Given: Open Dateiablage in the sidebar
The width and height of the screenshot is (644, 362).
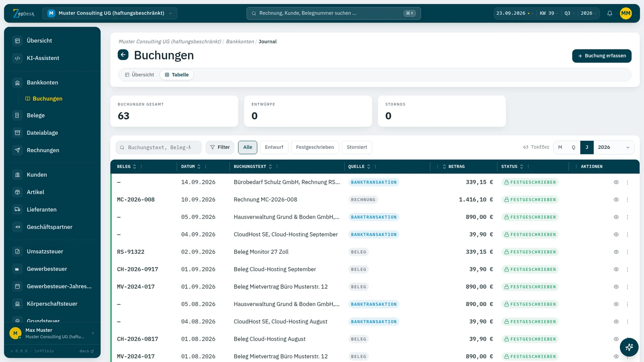Looking at the screenshot, I should tap(52, 133).
